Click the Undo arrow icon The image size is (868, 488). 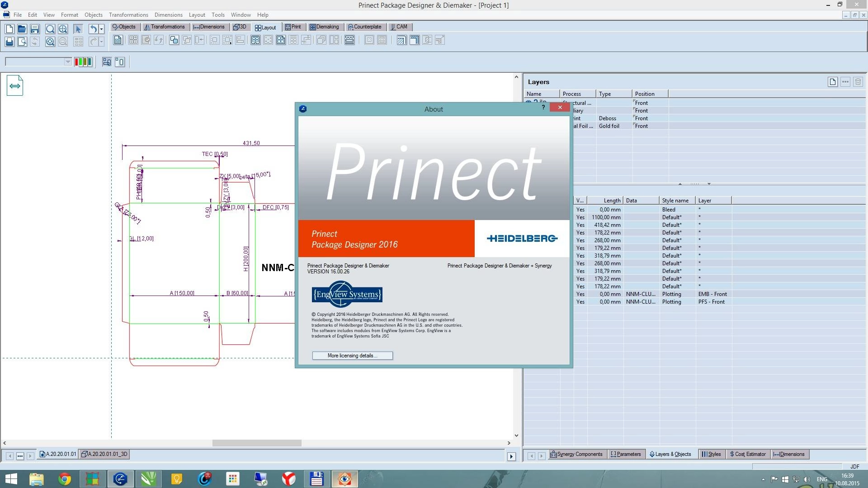click(93, 29)
